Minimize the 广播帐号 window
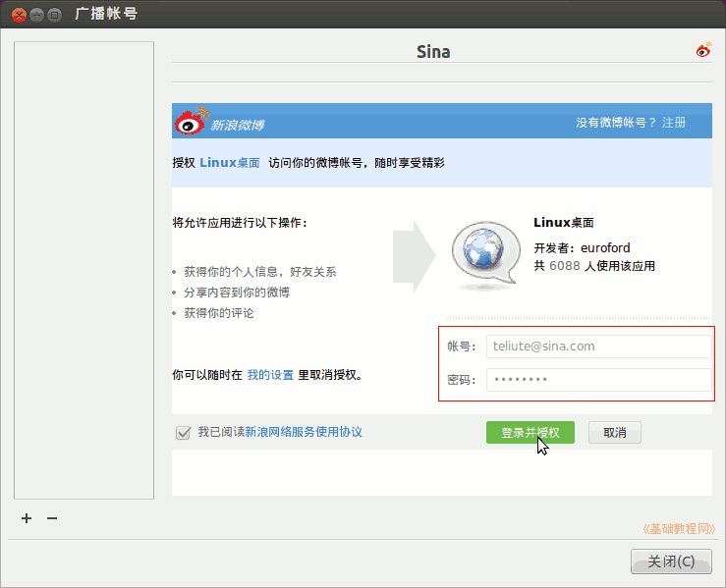 (x=36, y=15)
